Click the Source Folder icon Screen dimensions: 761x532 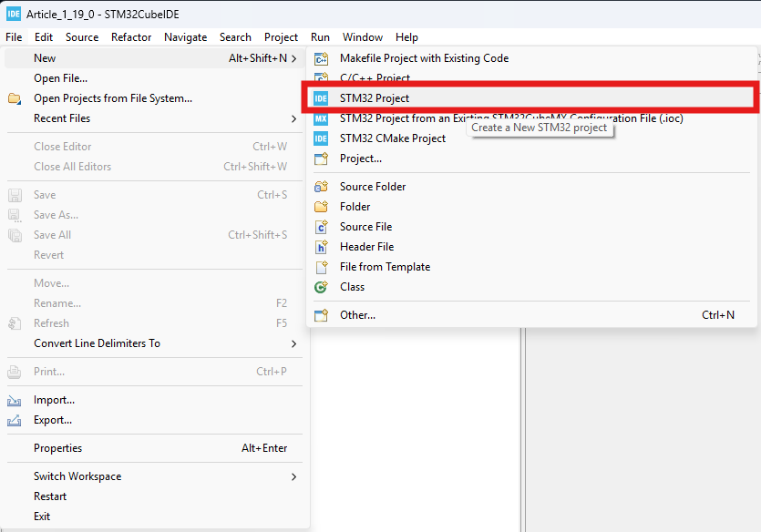pos(321,187)
